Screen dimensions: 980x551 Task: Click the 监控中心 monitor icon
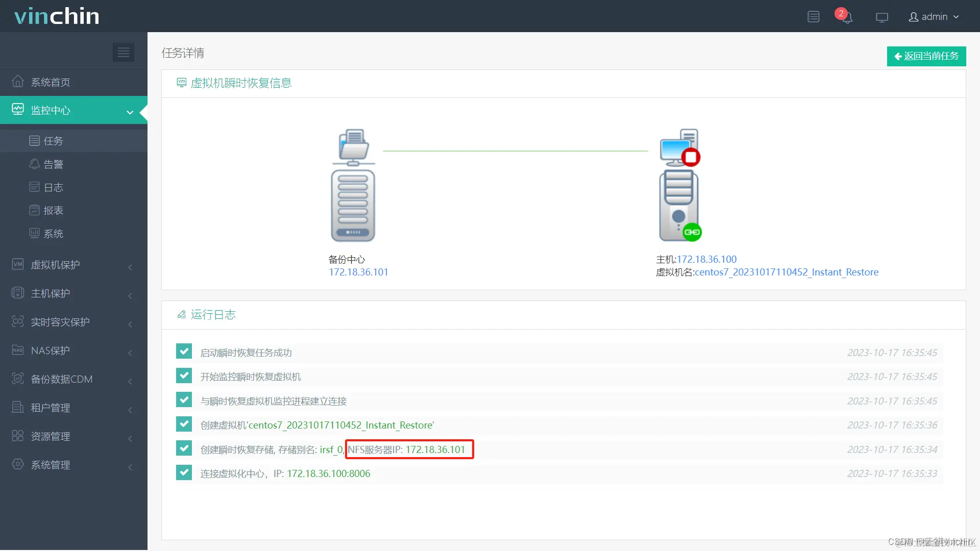[x=18, y=109]
